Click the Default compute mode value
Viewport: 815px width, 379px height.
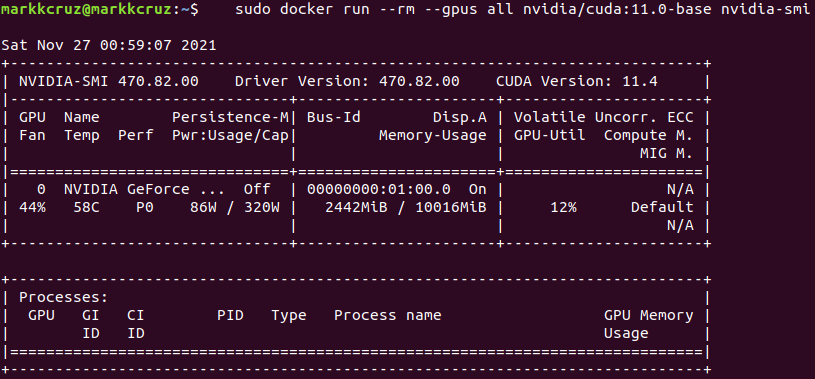coord(662,207)
